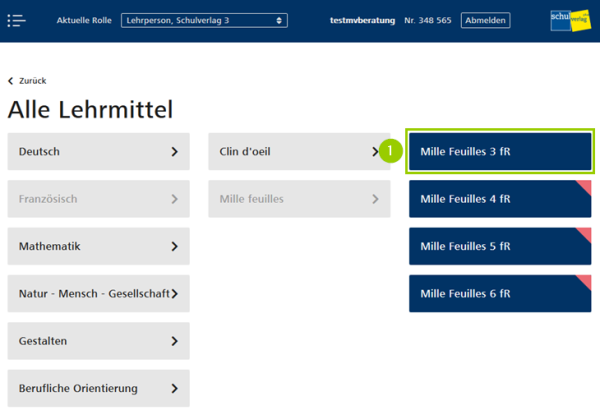Click the chevron arrow on Deutsch
The width and height of the screenshot is (600, 415).
[x=174, y=152]
